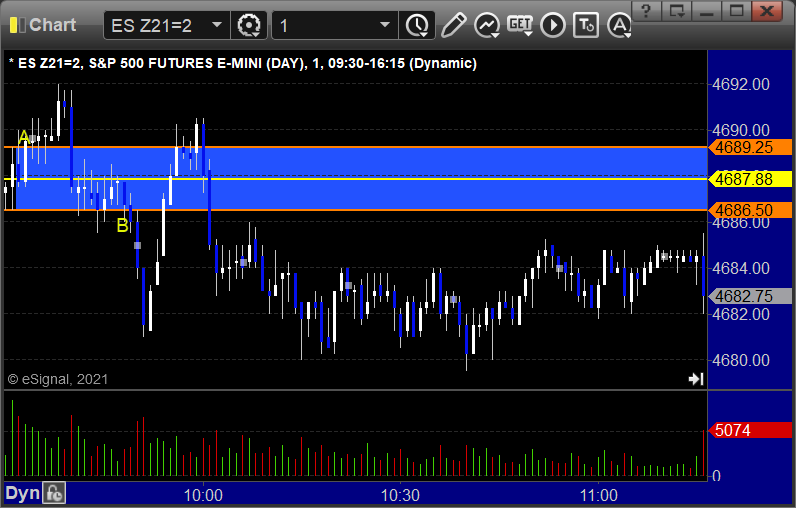Click the orange 4686.50 price label
This screenshot has width=796, height=508.
click(x=750, y=210)
